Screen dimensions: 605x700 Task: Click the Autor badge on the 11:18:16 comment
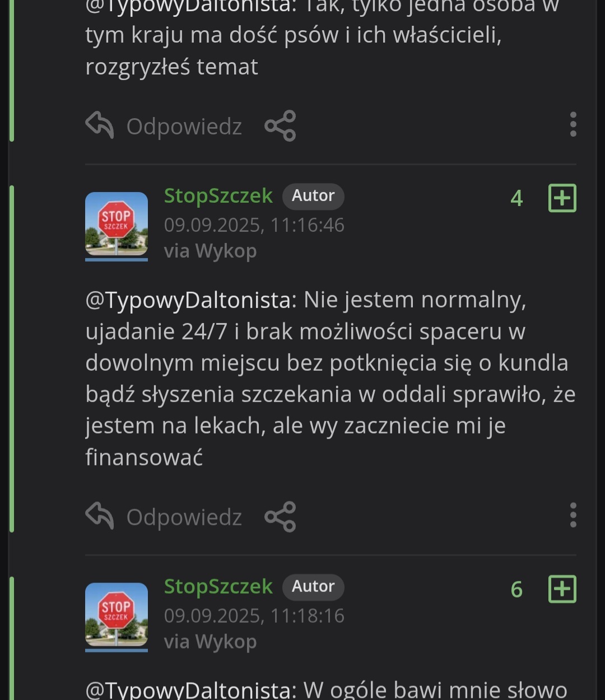pyautogui.click(x=313, y=587)
